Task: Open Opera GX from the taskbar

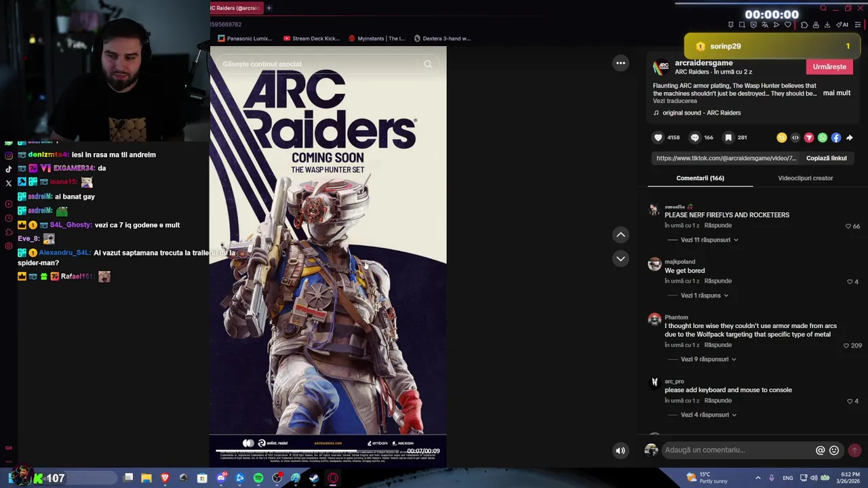Action: coord(333,479)
